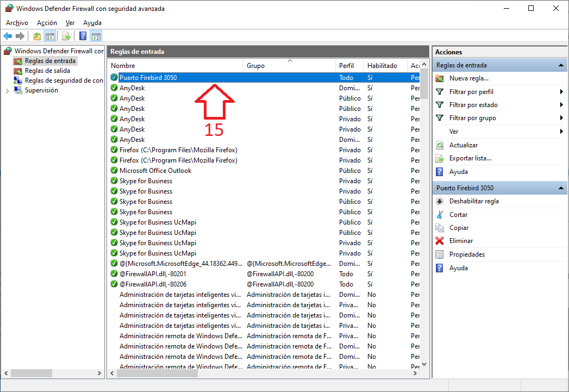Click the Exportar lista icon in Acciones
The image size is (569, 392).
tap(440, 158)
